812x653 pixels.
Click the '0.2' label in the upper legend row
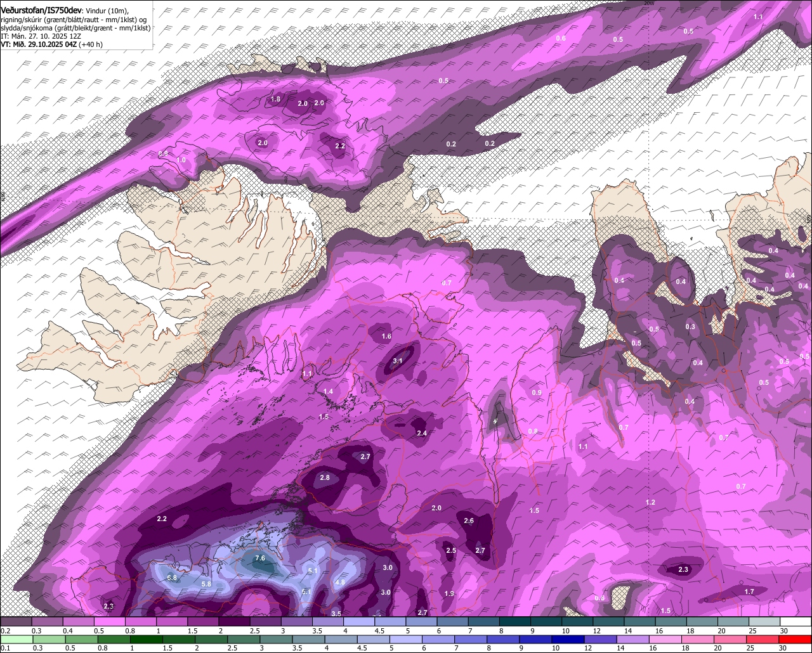point(5,631)
